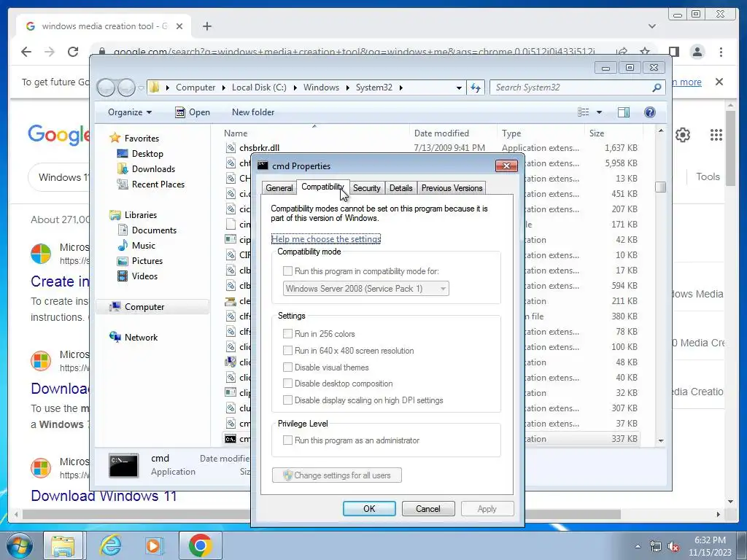Open Windows Media Player taskbar icon
747x560 pixels.
coord(154,545)
